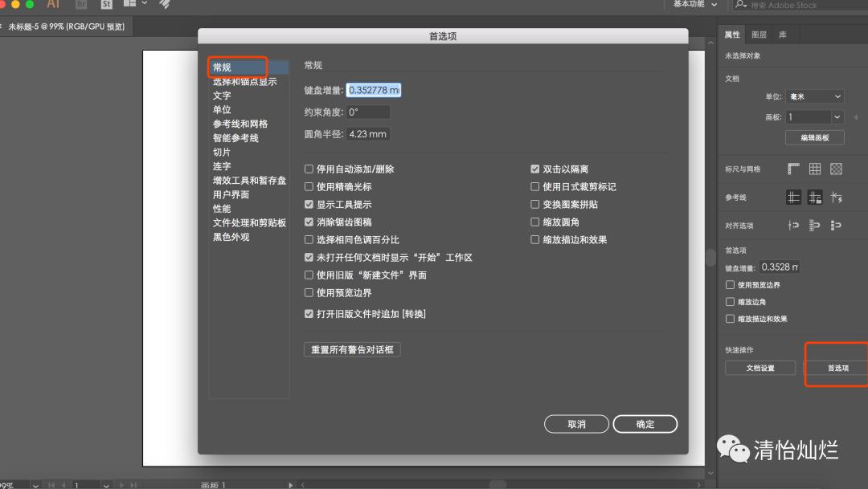Open the 单位 dropdown set to 毫米
The image size is (868, 489).
pos(814,96)
